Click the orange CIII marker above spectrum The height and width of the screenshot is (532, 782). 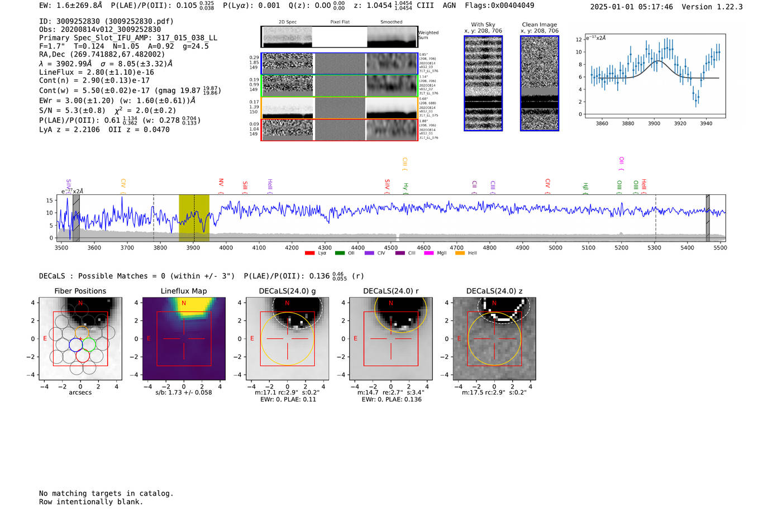(404, 164)
